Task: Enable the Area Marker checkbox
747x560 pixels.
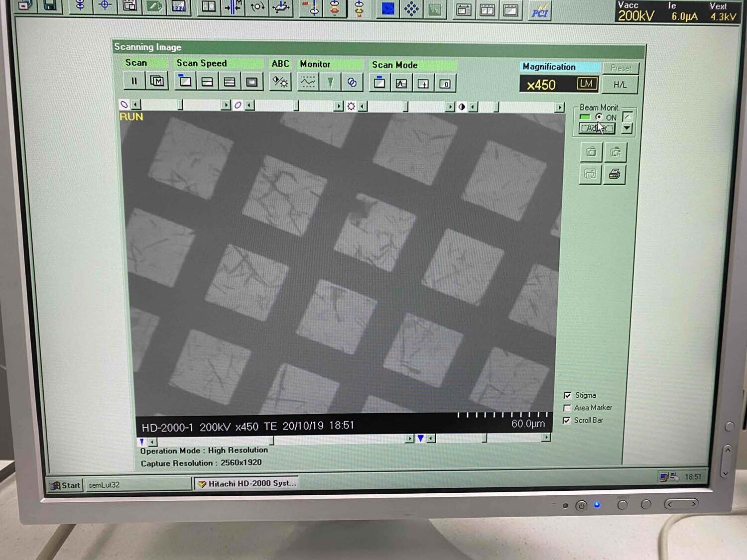Action: point(567,408)
